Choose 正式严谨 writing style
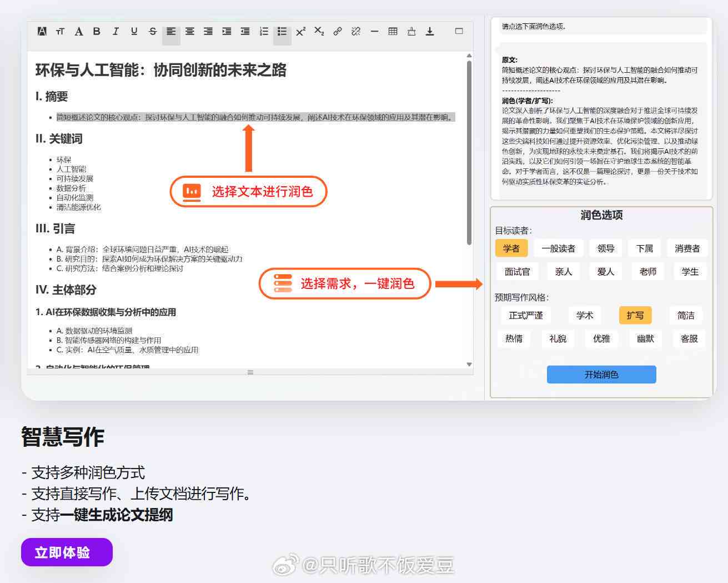This screenshot has height=583, width=728. click(526, 316)
